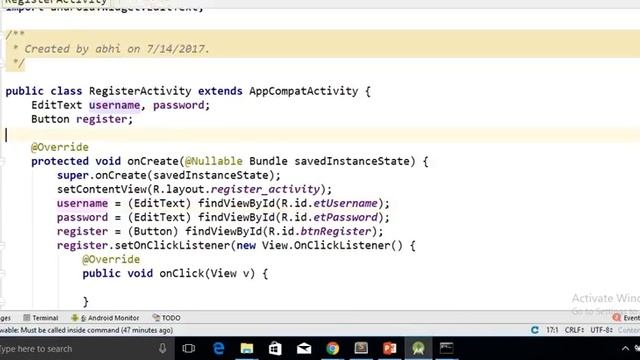Click the register_activity layout reference
The width and height of the screenshot is (640, 360).
pyautogui.click(x=265, y=189)
